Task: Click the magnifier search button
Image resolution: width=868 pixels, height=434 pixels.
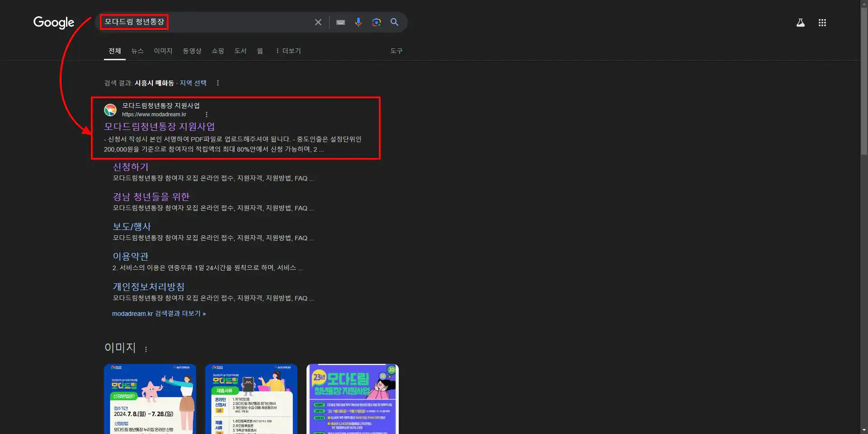Action: tap(394, 22)
